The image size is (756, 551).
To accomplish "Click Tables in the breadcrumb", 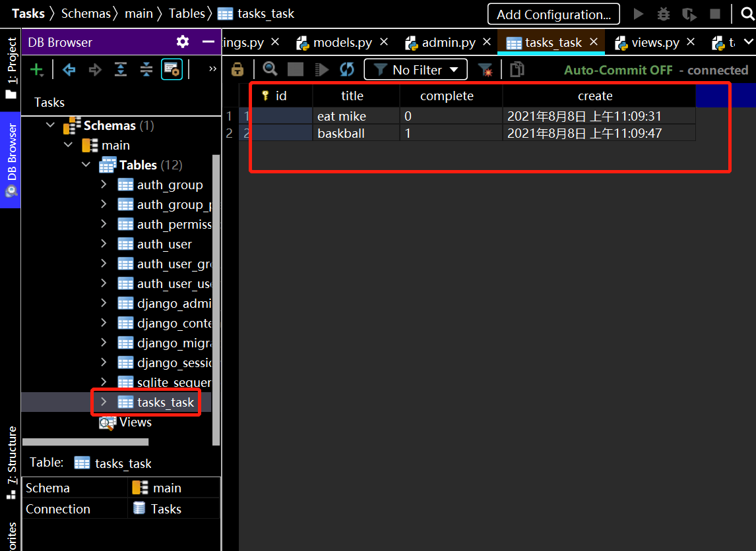I will (187, 14).
